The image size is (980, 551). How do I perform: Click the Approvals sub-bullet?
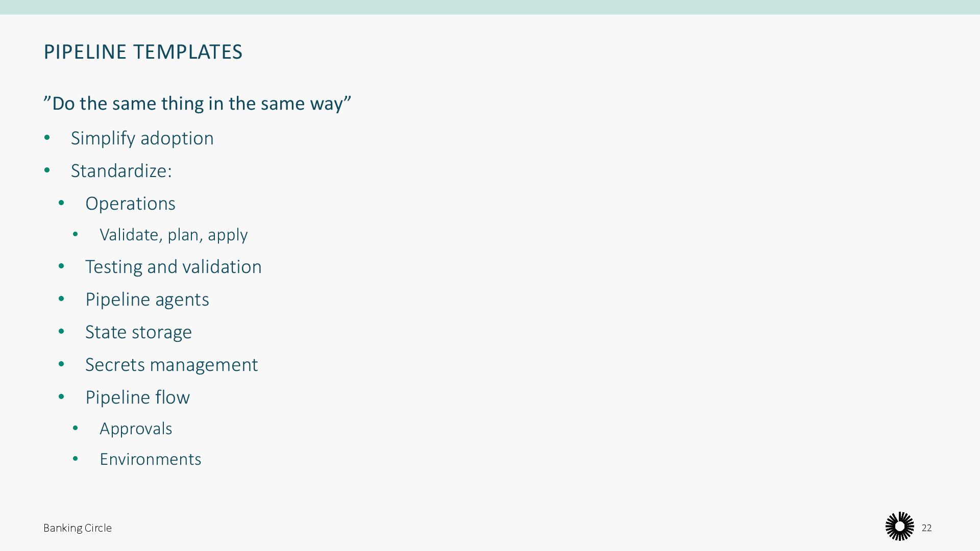pyautogui.click(x=136, y=429)
